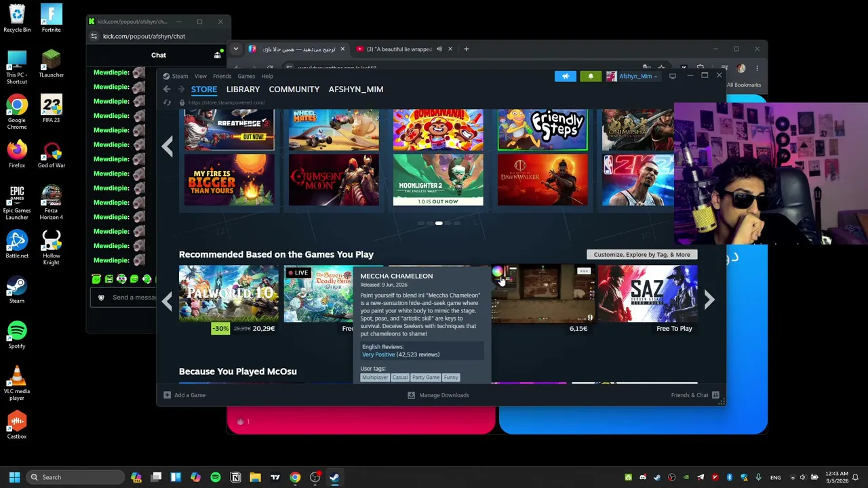
Task: Select FIFA 23 desktop shortcut
Action: pyautogui.click(x=51, y=109)
